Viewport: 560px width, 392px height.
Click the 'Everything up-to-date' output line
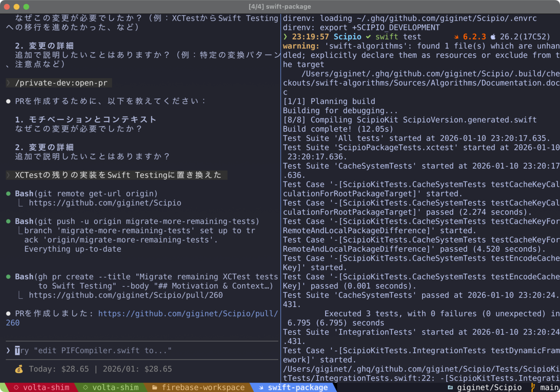click(73, 249)
